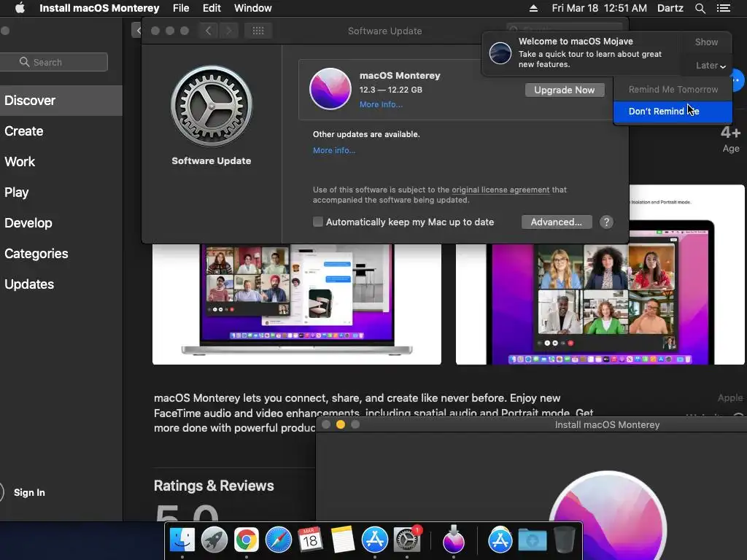Open the File menu
This screenshot has width=747, height=560.
181,8
